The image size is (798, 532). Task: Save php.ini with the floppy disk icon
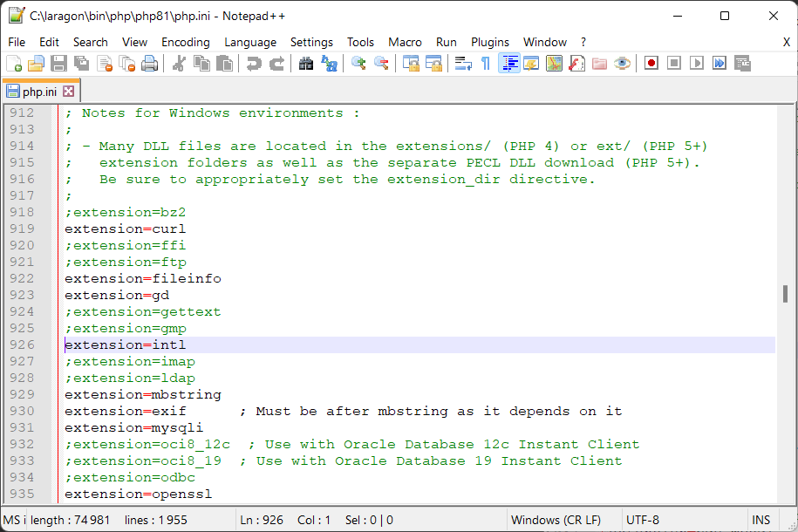pos(58,64)
